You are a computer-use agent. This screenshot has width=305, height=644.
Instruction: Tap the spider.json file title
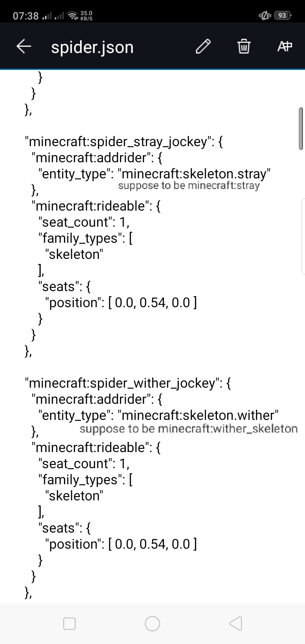click(x=92, y=47)
